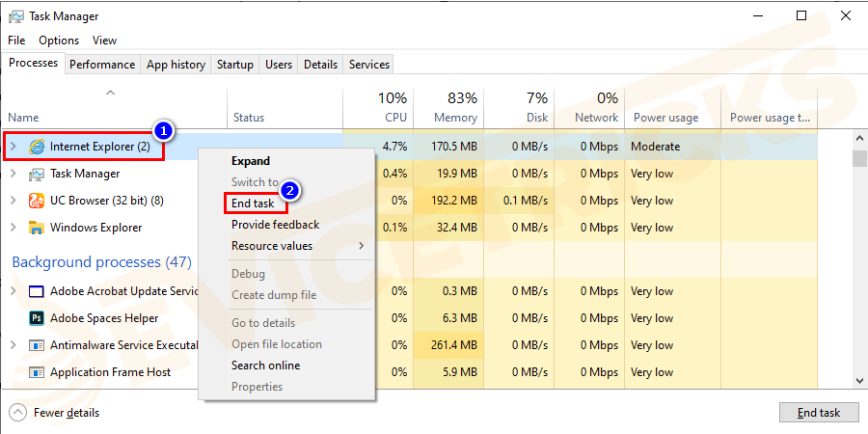Expand the Windows Explorer process group
The height and width of the screenshot is (434, 868).
click(14, 228)
